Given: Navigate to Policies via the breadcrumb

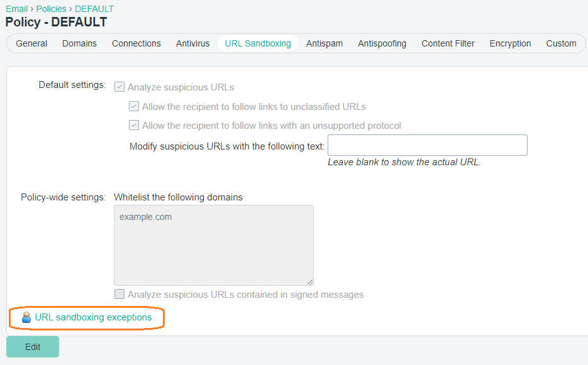Looking at the screenshot, I should (51, 8).
